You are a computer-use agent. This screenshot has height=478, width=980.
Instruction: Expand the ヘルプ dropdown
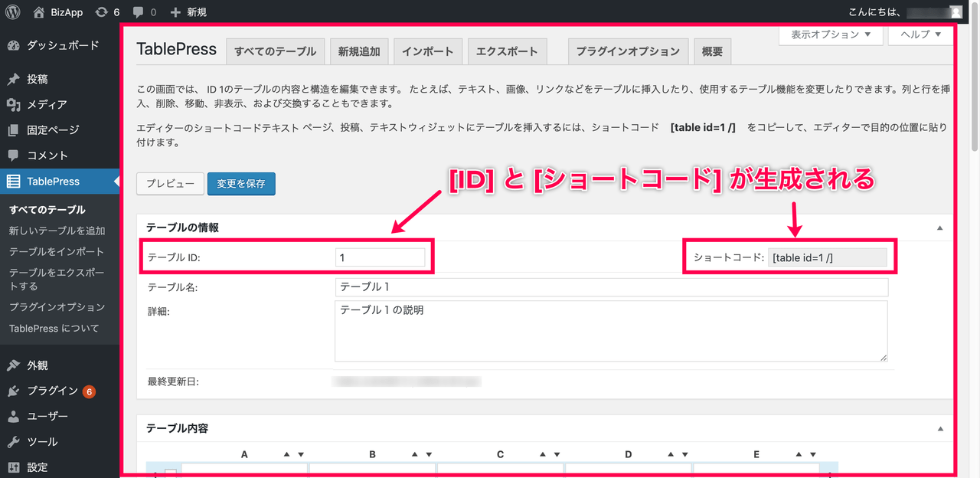[x=921, y=34]
